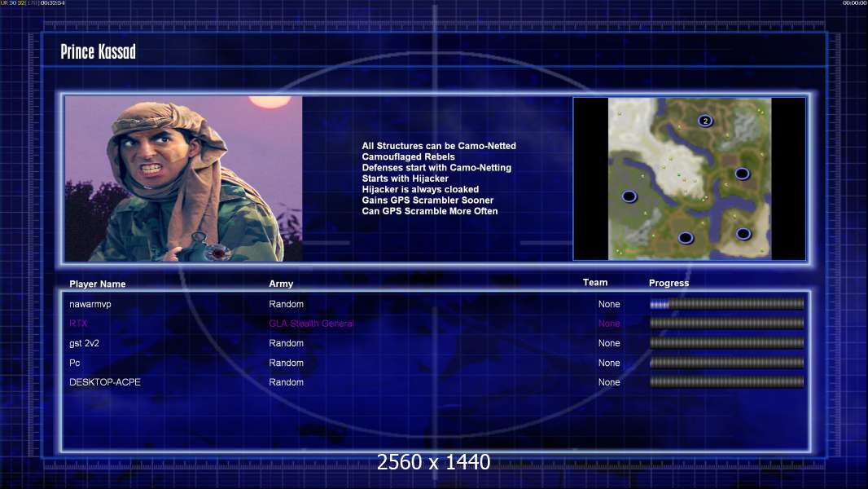Click the right-middle start position marker on minimap

(742, 174)
